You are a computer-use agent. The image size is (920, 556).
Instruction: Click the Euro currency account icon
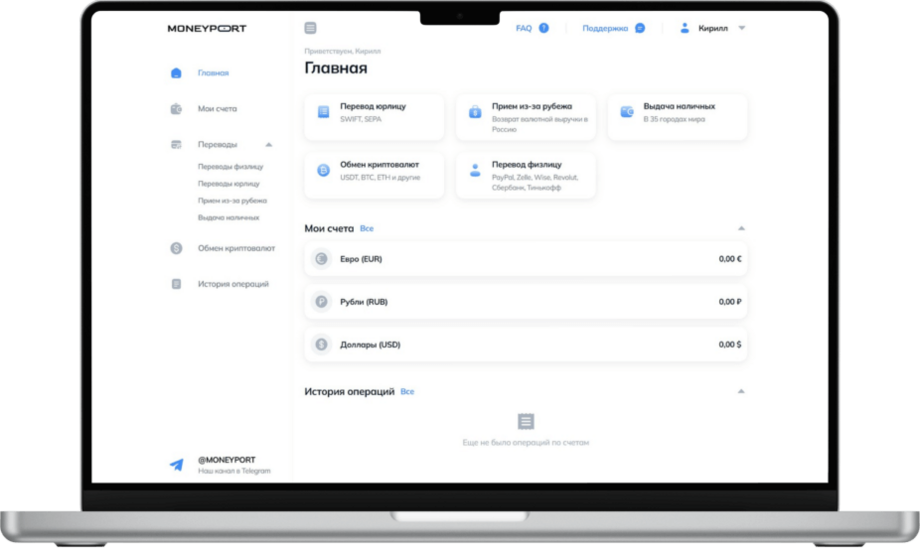[x=321, y=259]
